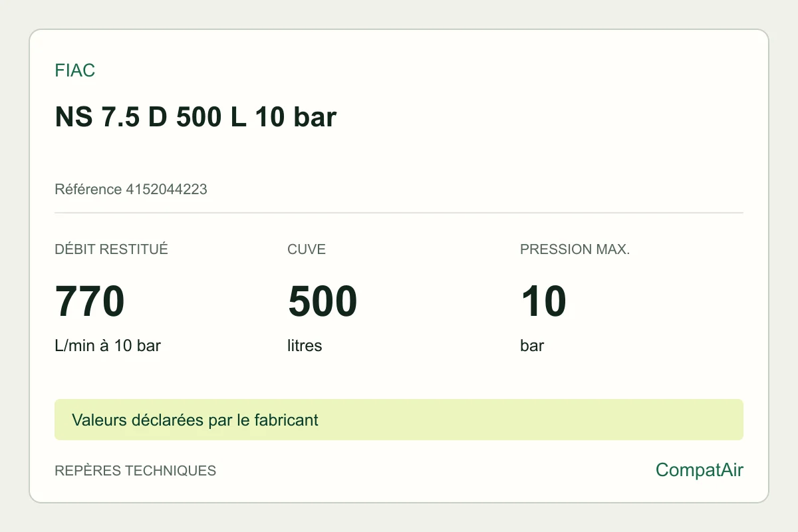Select the NS 7.5 D 500 L 10 bar title
Viewport: 798px width, 532px height.
coord(196,117)
